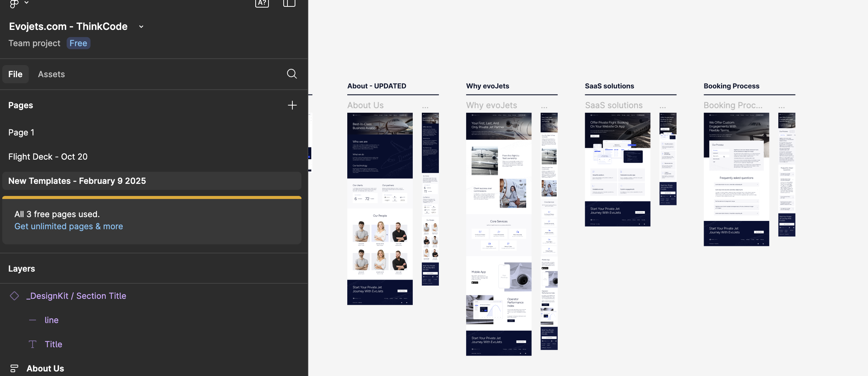868x376 pixels.
Task: Click the Free plan badge
Action: tap(78, 43)
